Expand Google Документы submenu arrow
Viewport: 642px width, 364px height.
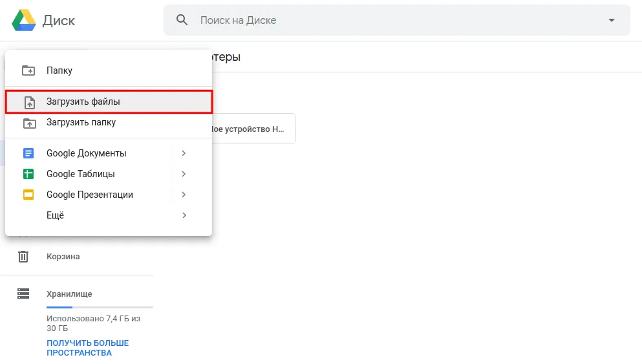(x=184, y=153)
